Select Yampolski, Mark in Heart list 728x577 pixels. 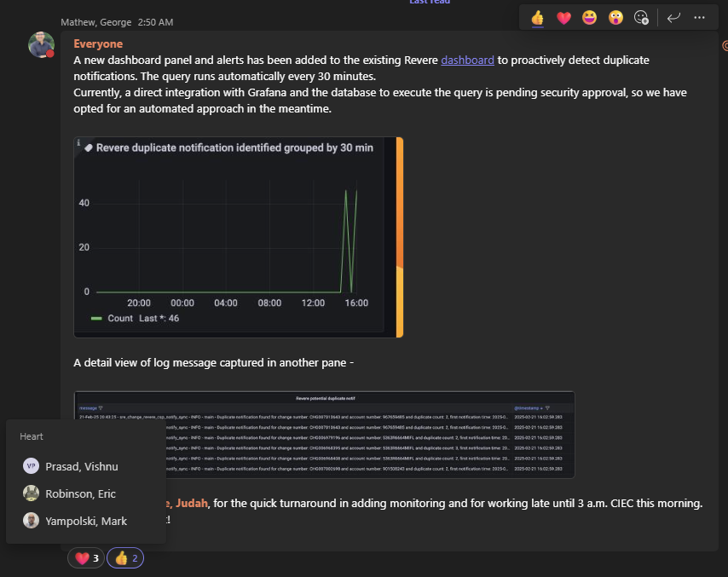coord(86,522)
